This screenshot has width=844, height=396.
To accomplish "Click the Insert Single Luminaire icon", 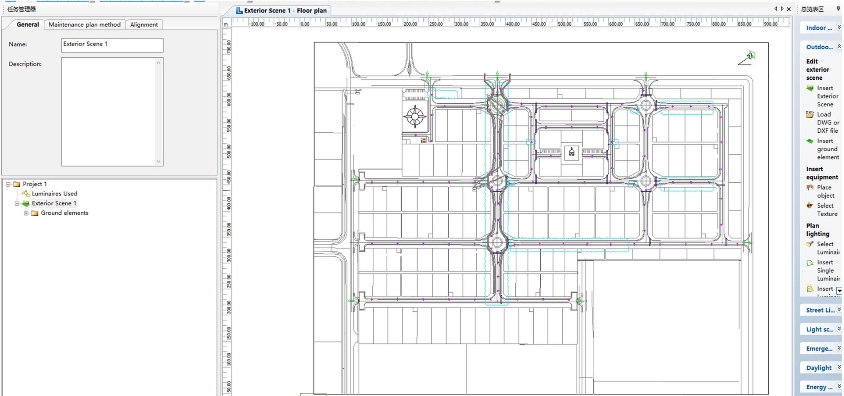I will 810,263.
